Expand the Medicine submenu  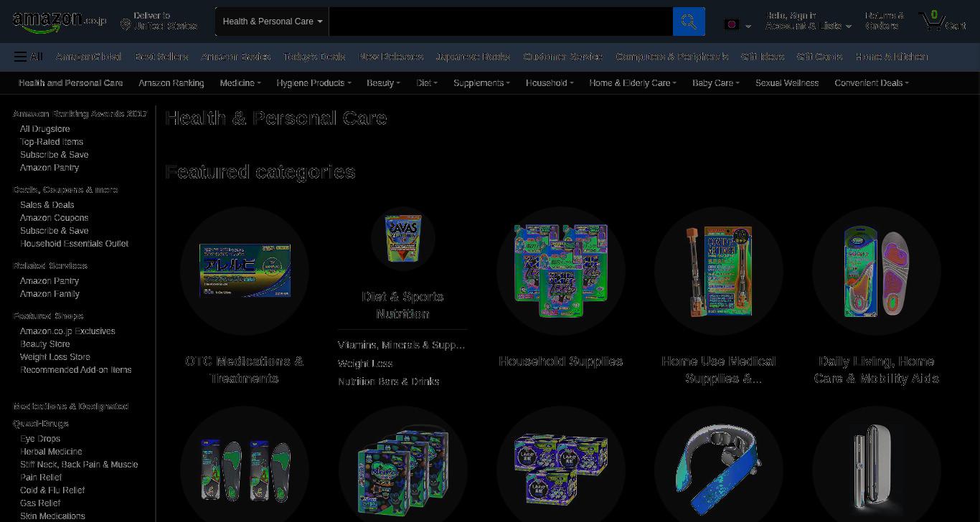(x=240, y=83)
